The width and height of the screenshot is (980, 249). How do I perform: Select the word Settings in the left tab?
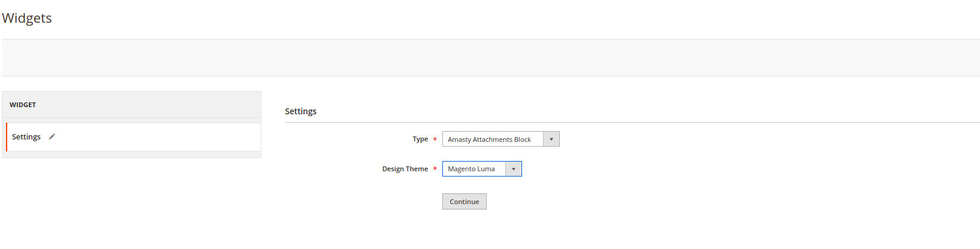(x=26, y=137)
